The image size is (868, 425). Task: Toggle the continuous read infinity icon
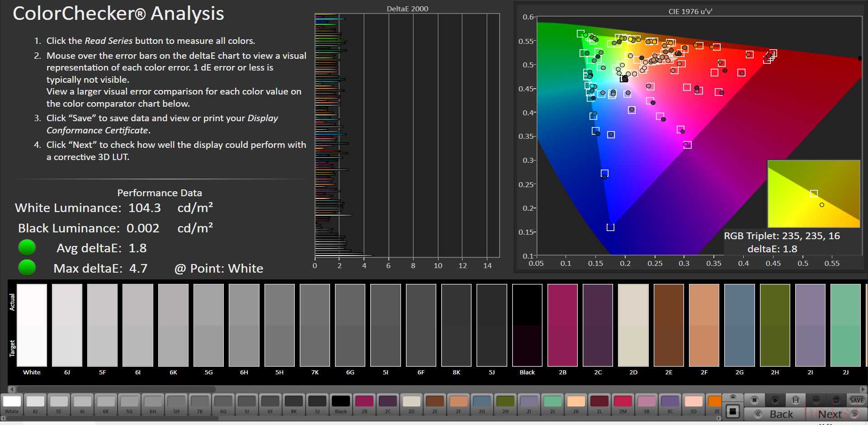click(816, 400)
